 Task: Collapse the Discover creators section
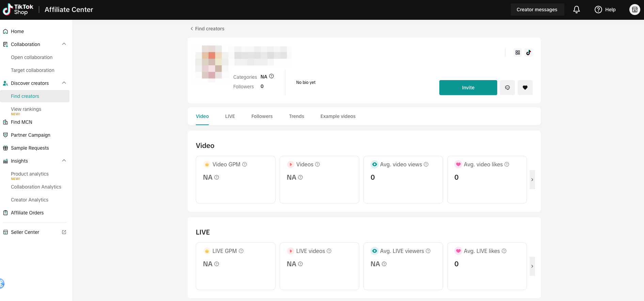64,83
